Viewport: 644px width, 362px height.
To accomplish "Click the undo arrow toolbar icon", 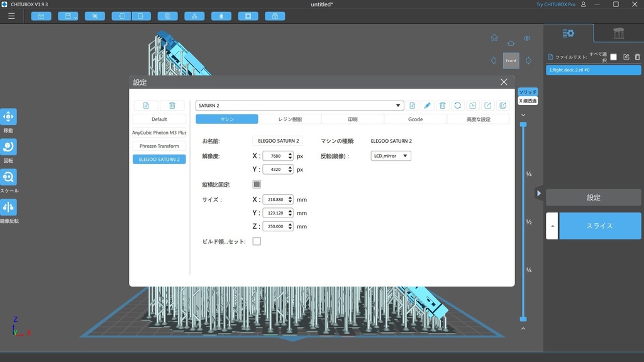I will pyautogui.click(x=121, y=16).
